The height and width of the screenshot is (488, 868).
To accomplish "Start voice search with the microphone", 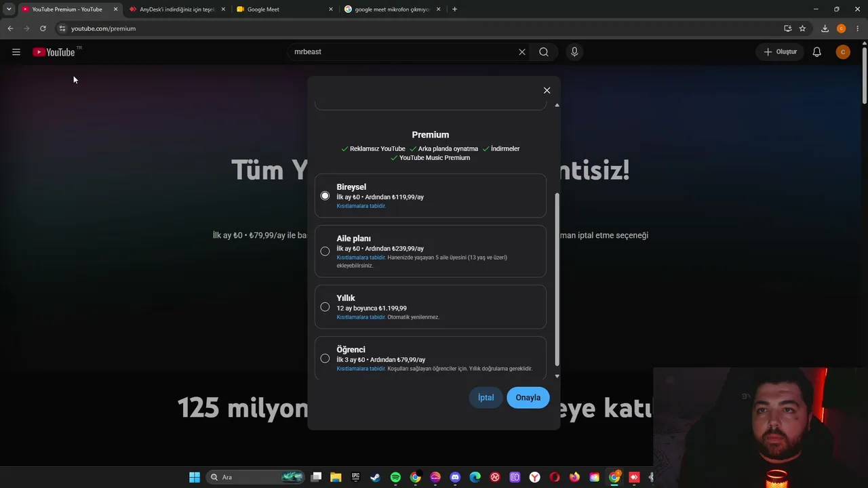I will pyautogui.click(x=574, y=52).
